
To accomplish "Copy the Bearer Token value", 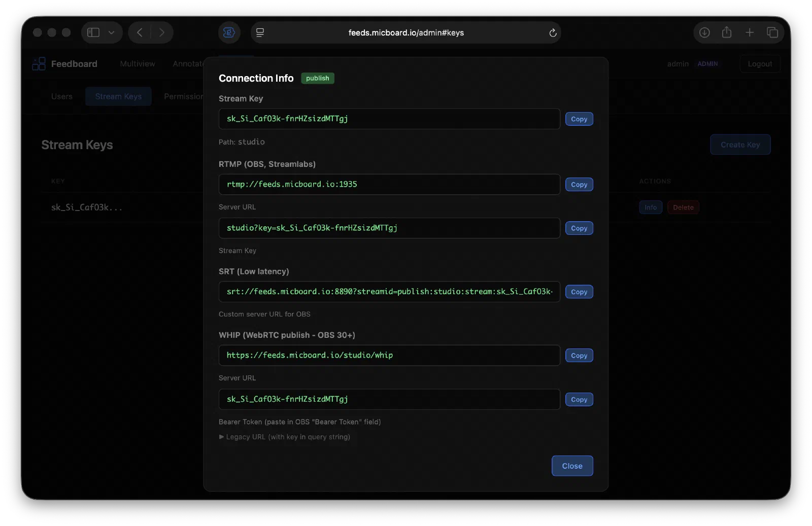I will click(579, 400).
